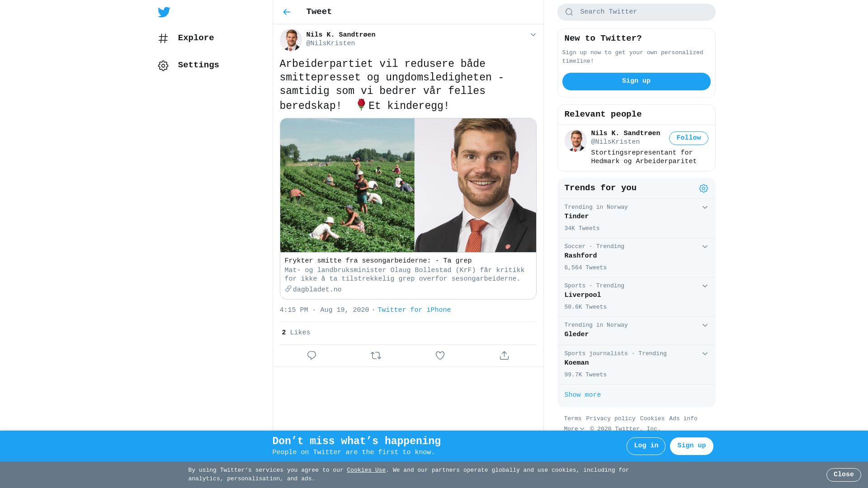Click the Twitter bird logo

click(x=164, y=12)
